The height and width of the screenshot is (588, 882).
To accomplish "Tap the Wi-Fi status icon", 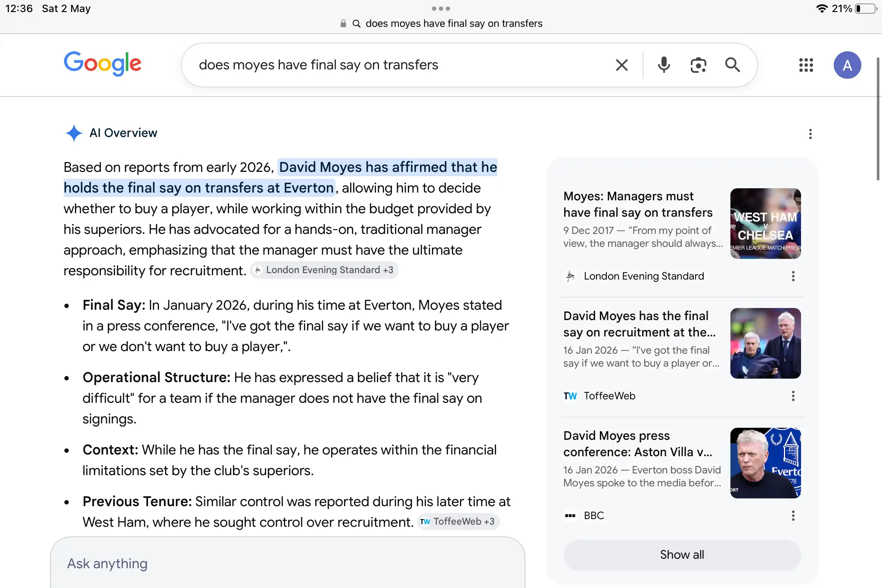I will click(x=822, y=9).
